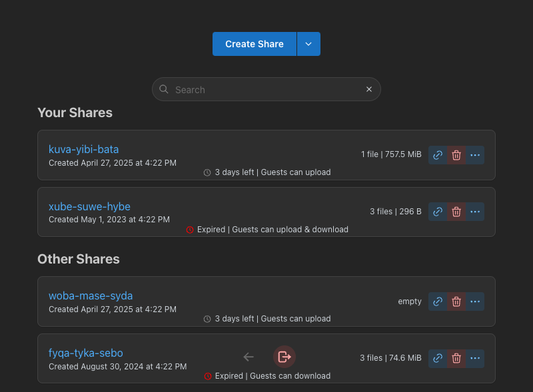Click the left arrow on fyqa-tyka-sebo row
Image resolution: width=533 pixels, height=392 pixels.
[x=249, y=357]
